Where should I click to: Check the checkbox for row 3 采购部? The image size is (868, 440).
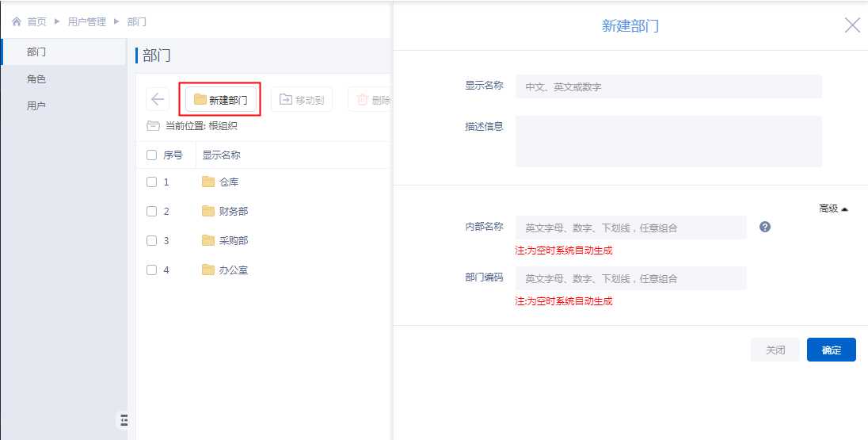[x=152, y=241]
